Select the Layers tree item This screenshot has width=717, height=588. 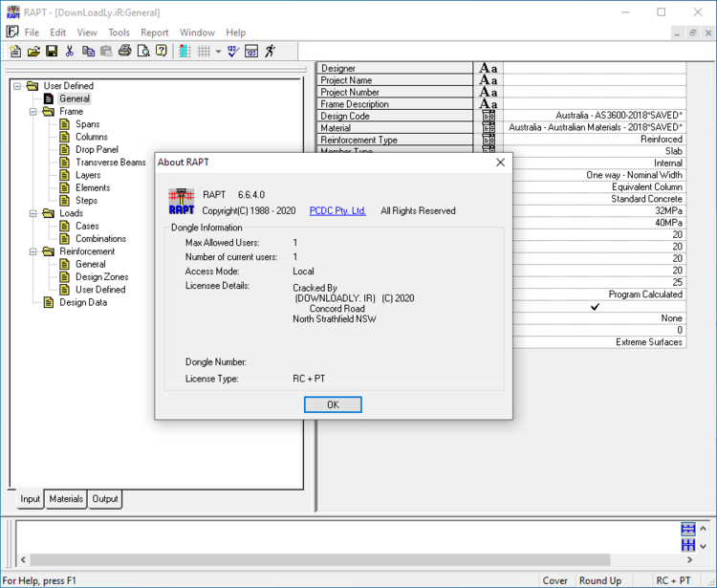click(88, 175)
